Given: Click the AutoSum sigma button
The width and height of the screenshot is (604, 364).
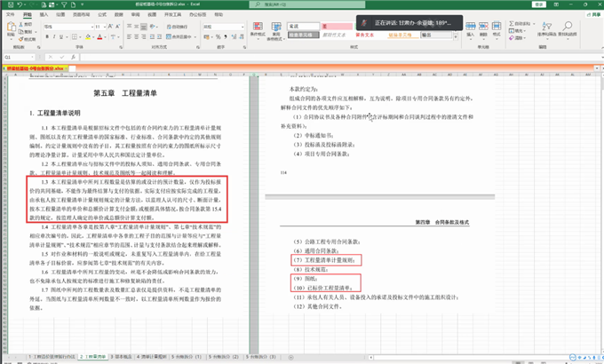Looking at the screenshot, I should (x=520, y=23).
